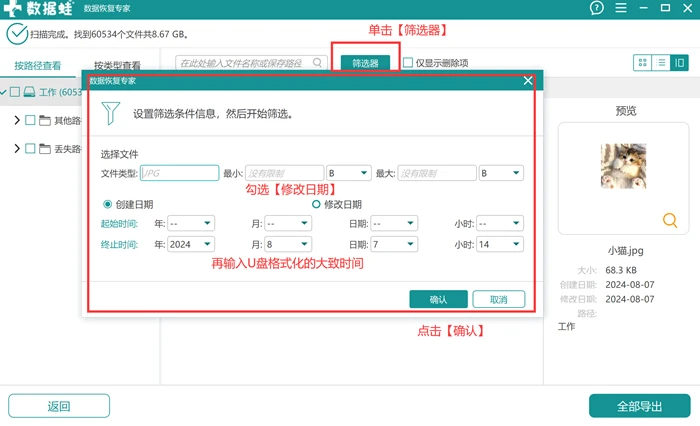Switch to grid thumbnail view
700x426 pixels.
tap(642, 63)
